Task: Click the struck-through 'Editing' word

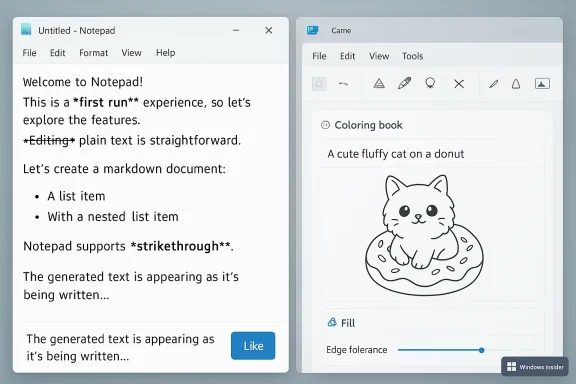Action: 49,140
